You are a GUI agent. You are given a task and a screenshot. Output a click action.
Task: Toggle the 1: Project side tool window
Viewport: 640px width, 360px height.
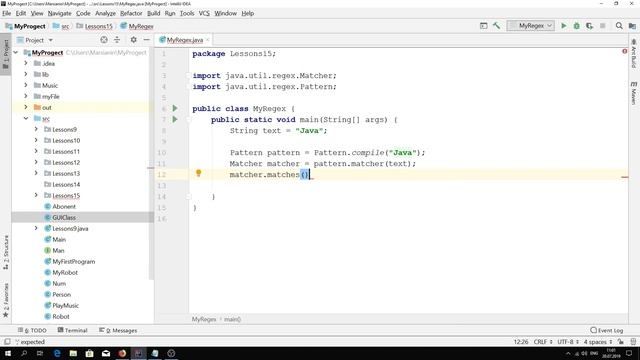(6, 54)
